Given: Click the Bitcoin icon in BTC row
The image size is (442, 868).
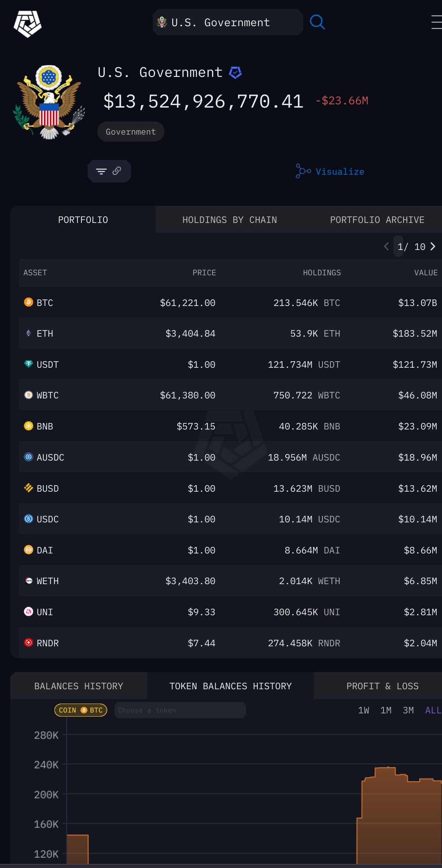Looking at the screenshot, I should [28, 302].
